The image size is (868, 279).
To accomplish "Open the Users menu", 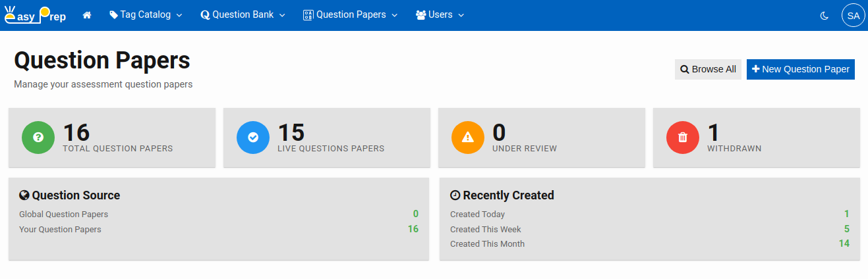I will 440,15.
